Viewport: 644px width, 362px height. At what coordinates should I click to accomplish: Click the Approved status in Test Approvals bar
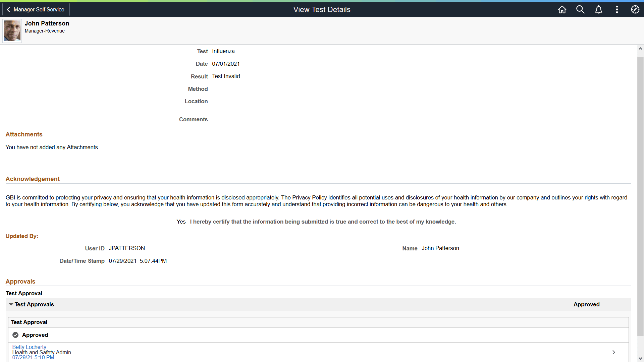coord(586,304)
